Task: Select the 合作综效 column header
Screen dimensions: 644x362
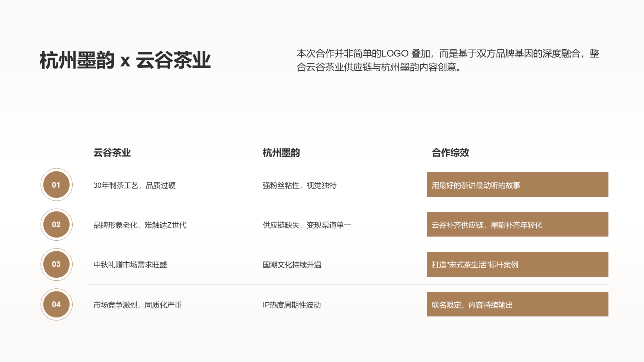Action: (451, 153)
